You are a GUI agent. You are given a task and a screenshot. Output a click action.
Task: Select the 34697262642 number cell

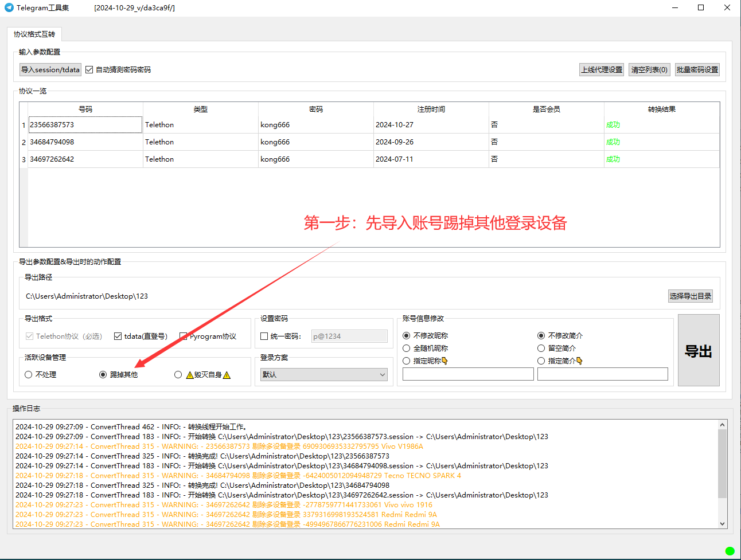tap(85, 159)
